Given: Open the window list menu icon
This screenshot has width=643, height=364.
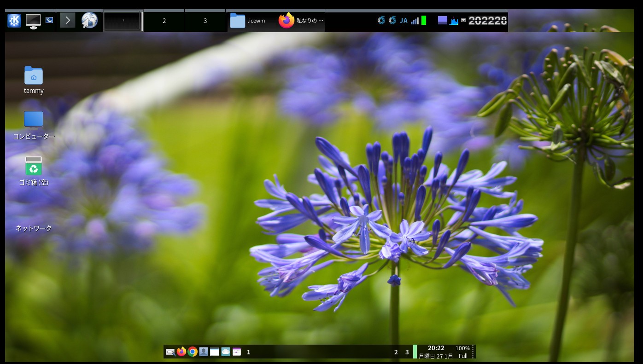Looking at the screenshot, I should tap(49, 20).
